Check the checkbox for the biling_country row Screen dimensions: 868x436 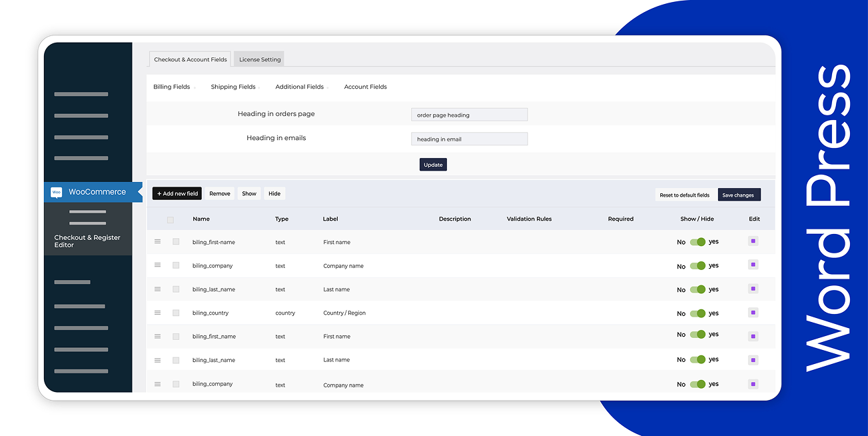point(176,313)
